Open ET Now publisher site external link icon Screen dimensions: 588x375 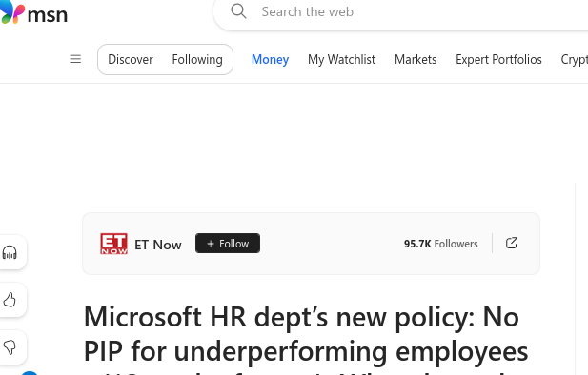[512, 243]
